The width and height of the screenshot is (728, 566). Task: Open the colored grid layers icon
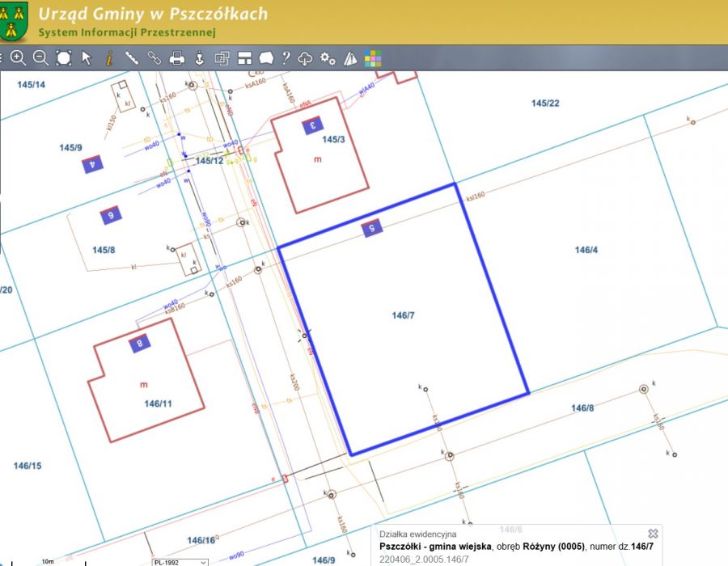372,58
